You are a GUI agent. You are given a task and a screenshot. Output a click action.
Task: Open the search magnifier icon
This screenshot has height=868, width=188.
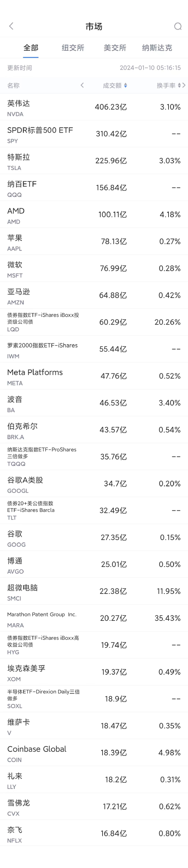(178, 26)
